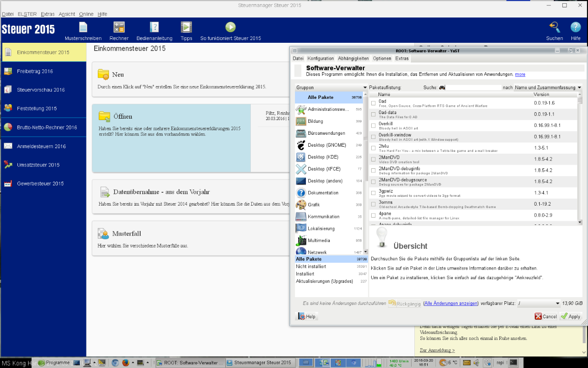
Task: Select 'Nicht installiert' filter row
Action: click(331, 266)
